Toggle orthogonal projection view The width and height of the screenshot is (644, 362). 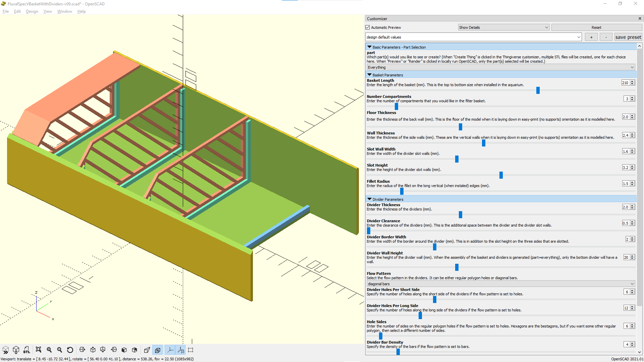pos(158,350)
